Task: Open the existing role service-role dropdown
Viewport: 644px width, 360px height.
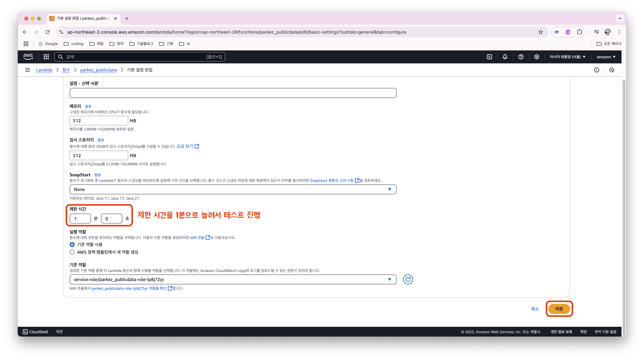Action: pyautogui.click(x=233, y=279)
